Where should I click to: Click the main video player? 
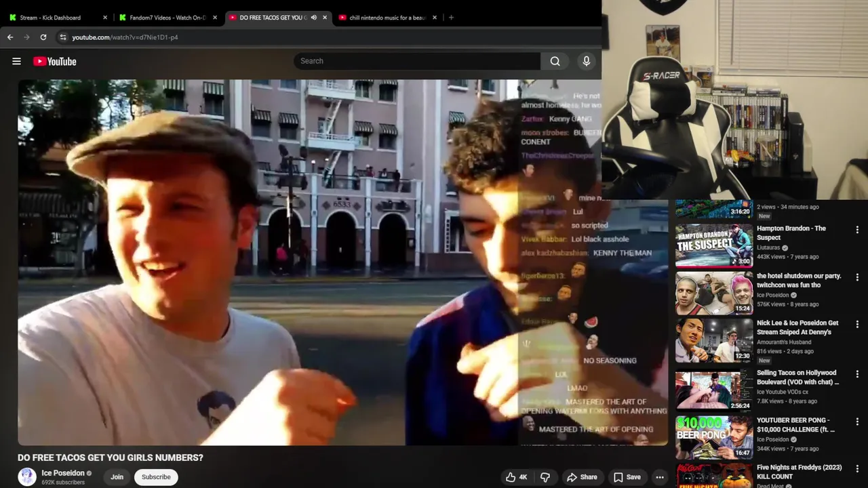(343, 262)
